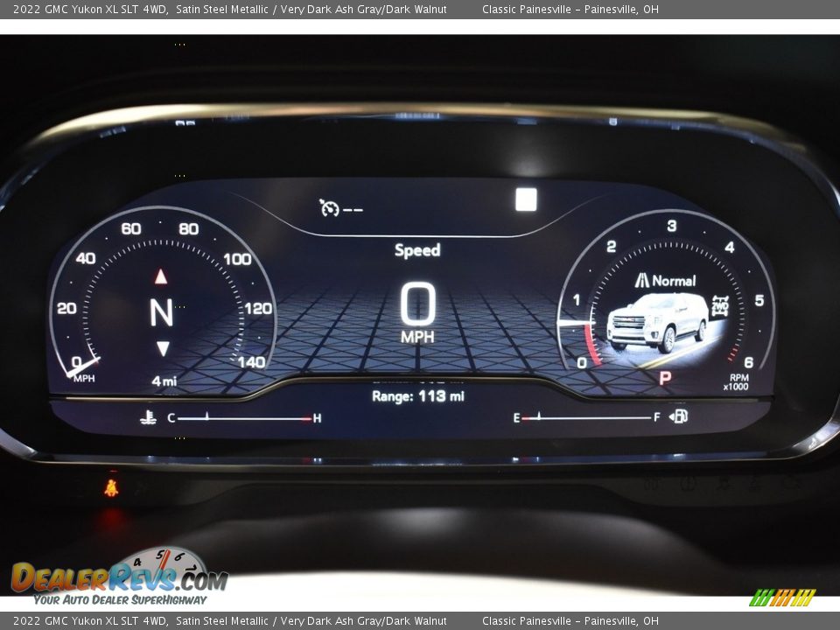Image resolution: width=840 pixels, height=630 pixels.
Task: Tap the 'Speed' label
Action: tap(417, 250)
